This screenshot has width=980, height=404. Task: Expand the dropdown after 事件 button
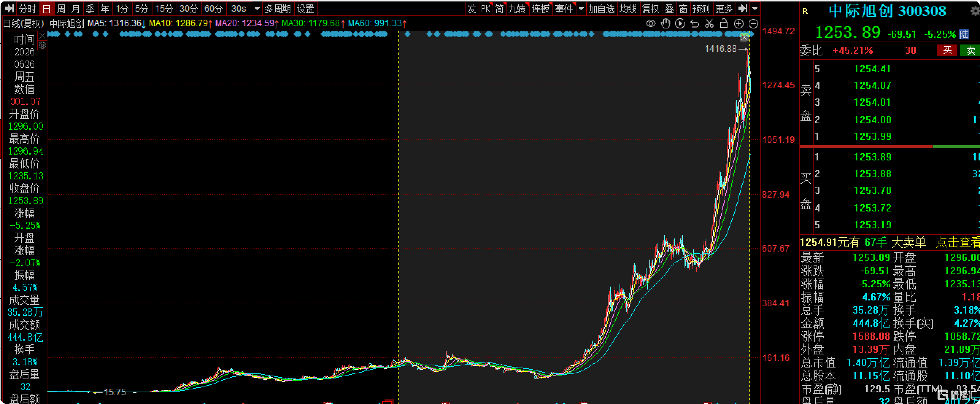coord(581,8)
